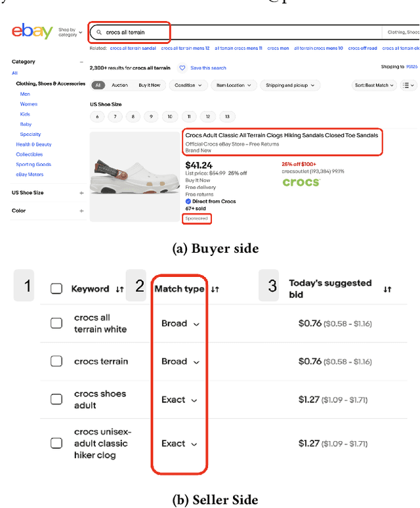This screenshot has height=508, width=420.
Task: Click the search box with 'crocs all terrain'
Action: [236, 32]
